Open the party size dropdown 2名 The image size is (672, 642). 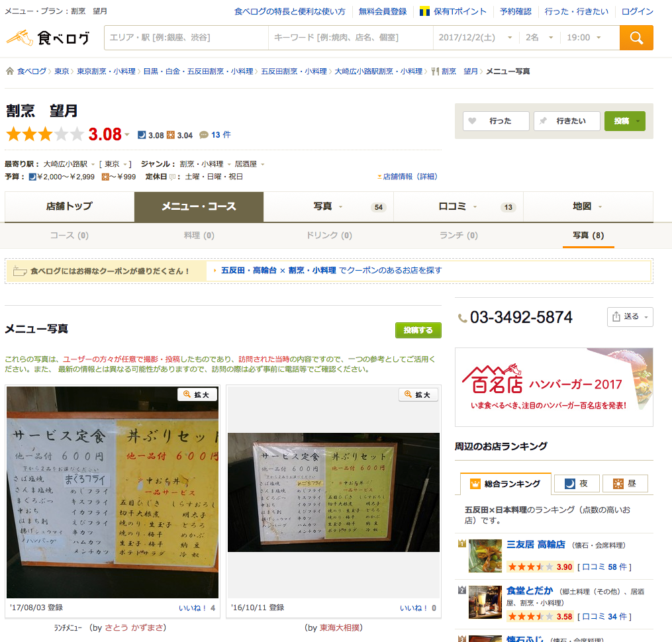click(539, 38)
